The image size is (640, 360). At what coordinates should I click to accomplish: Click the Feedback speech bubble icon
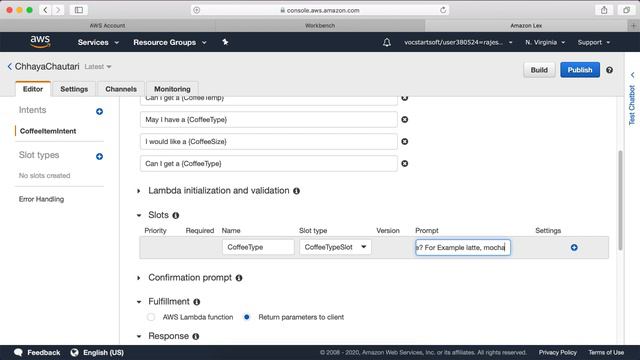(18, 352)
